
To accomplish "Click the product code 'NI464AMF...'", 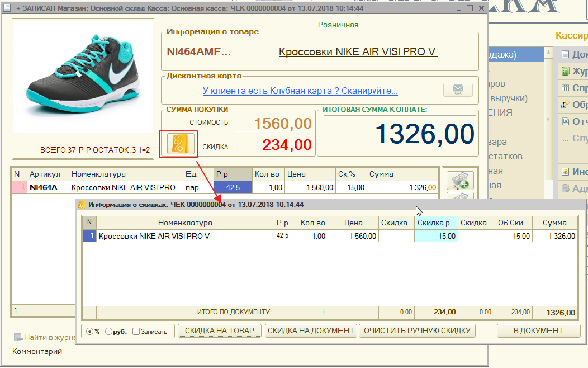I will [199, 52].
